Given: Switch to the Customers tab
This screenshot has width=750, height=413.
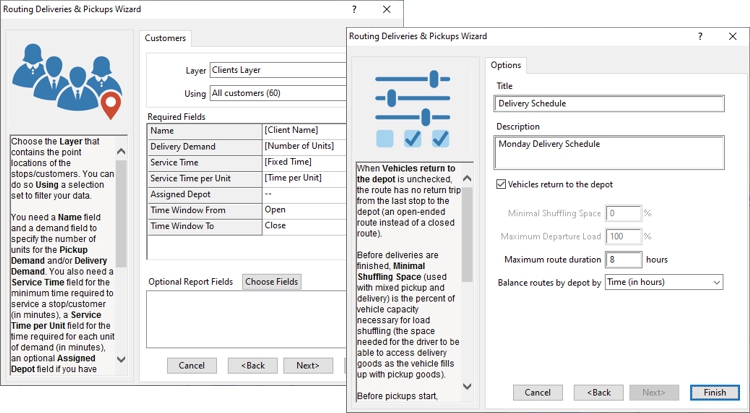Looking at the screenshot, I should click(165, 38).
